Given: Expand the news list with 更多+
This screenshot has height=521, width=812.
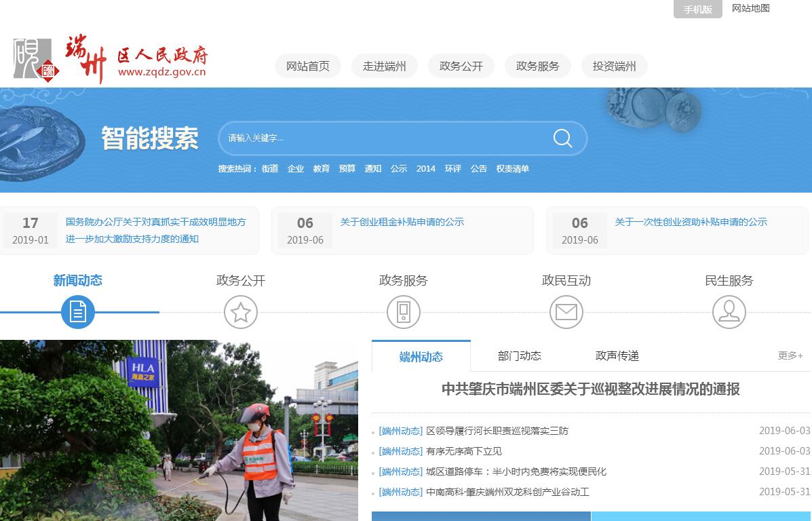Looking at the screenshot, I should (790, 355).
